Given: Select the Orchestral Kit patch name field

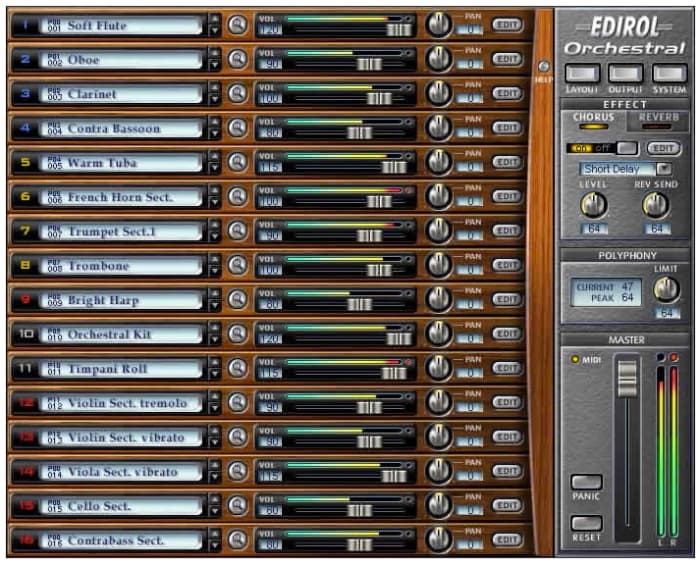Looking at the screenshot, I should pyautogui.click(x=121, y=335).
